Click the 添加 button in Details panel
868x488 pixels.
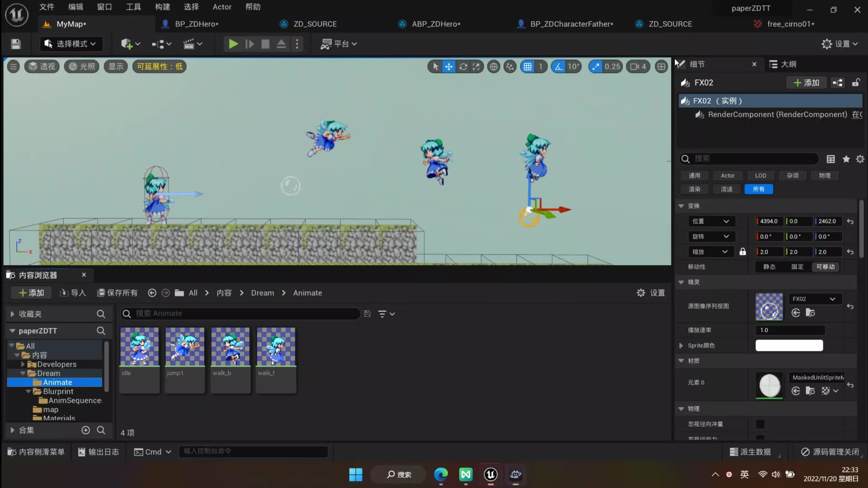coord(806,82)
